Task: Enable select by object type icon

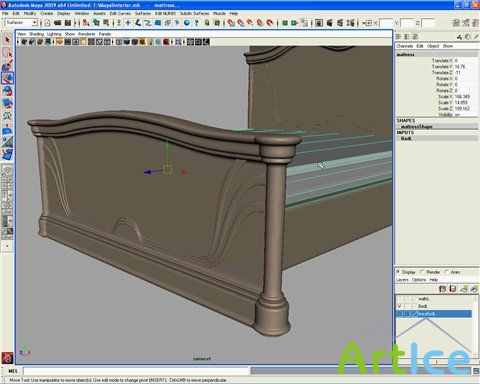Action: (96, 23)
